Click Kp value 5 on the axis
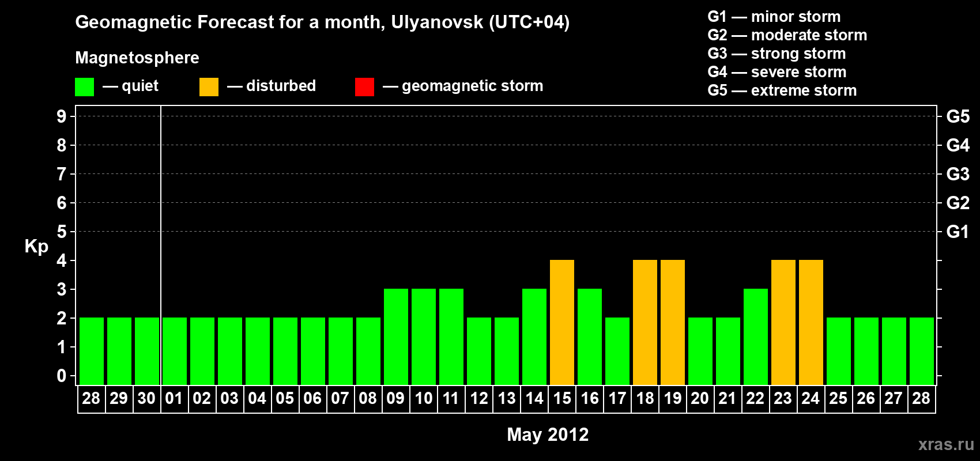 62,232
